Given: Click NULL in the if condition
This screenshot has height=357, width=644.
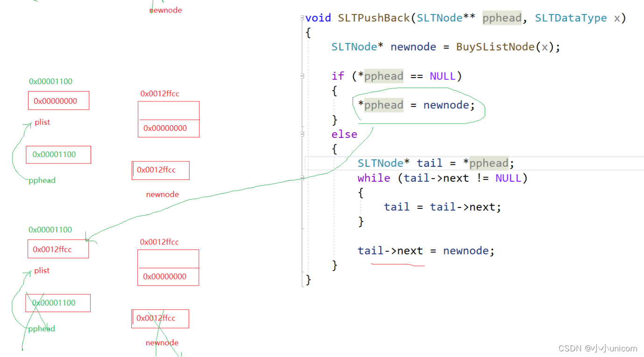Looking at the screenshot, I should click(x=442, y=76).
